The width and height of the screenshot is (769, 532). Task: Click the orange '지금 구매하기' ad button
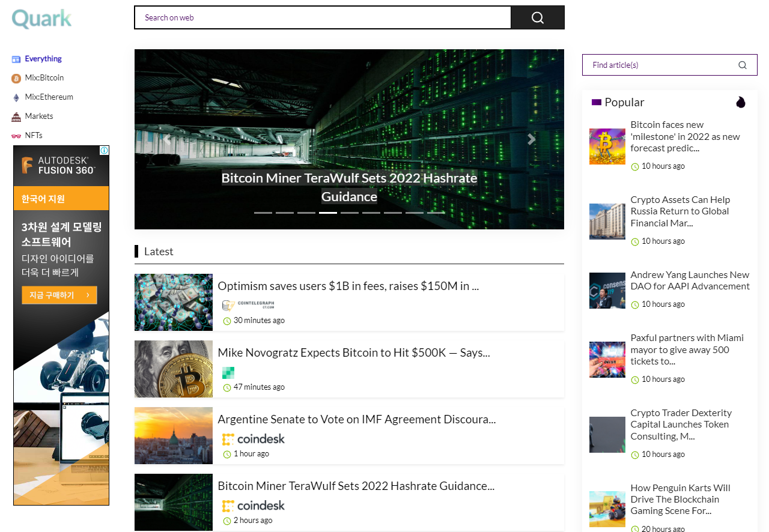point(59,295)
